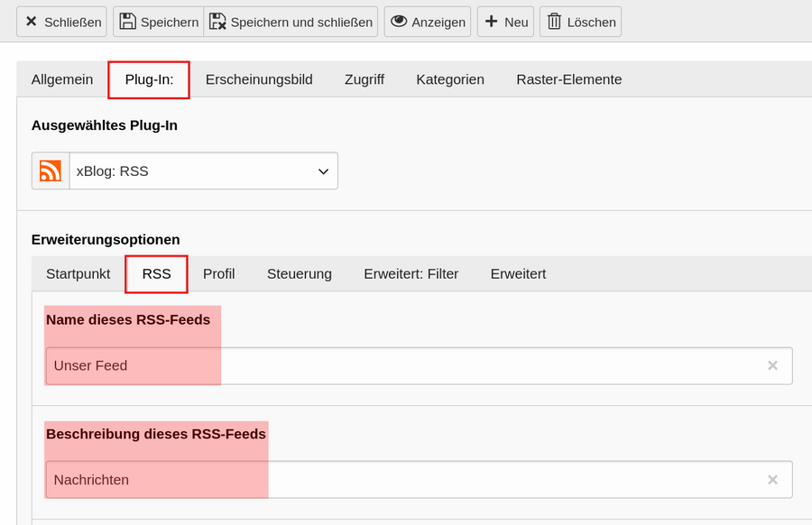This screenshot has height=525, width=812.
Task: Click the Speichern und schließen icon
Action: point(217,22)
